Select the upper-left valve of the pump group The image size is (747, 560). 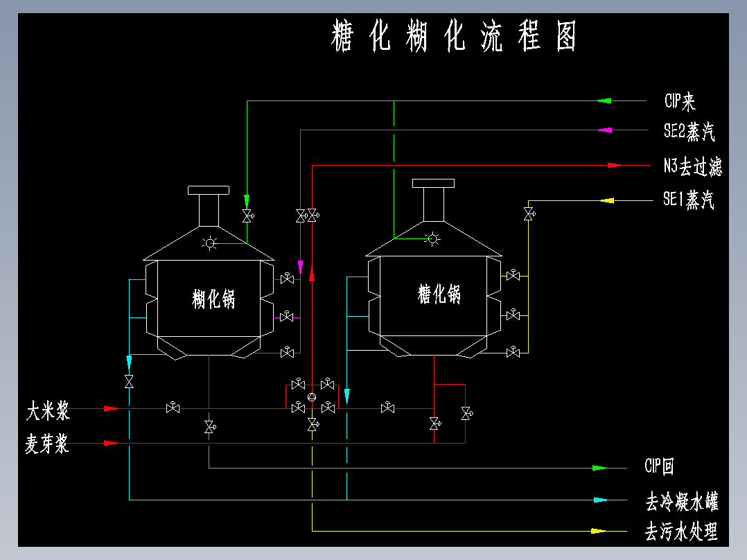(x=298, y=384)
